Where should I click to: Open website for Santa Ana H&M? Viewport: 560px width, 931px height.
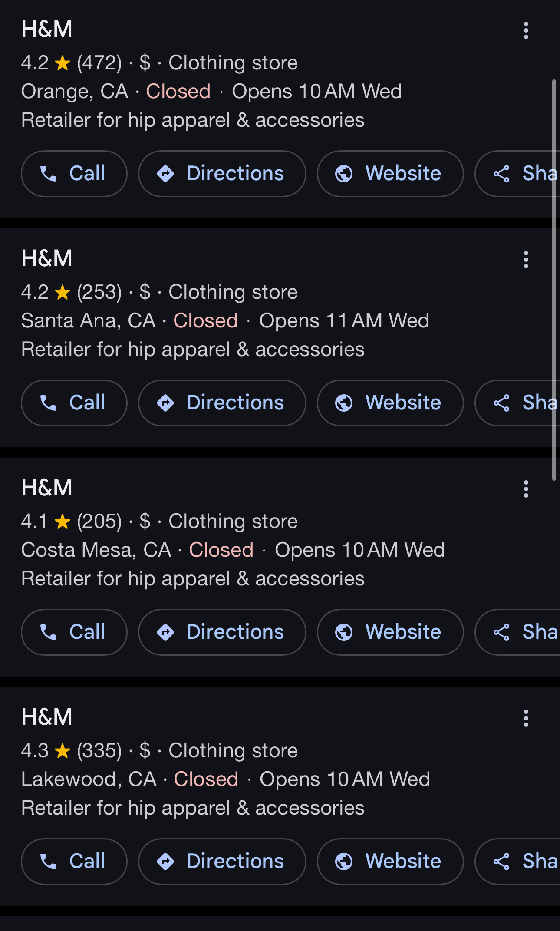tap(390, 403)
